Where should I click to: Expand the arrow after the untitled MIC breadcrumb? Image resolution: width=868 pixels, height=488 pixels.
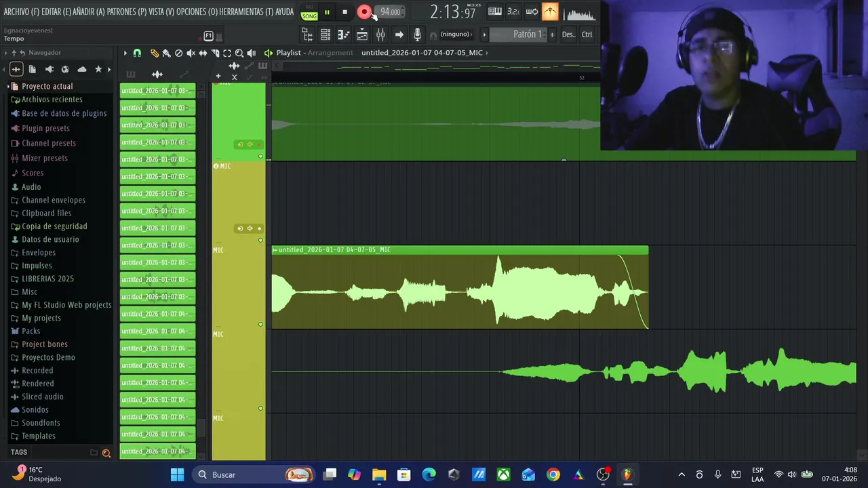point(487,52)
